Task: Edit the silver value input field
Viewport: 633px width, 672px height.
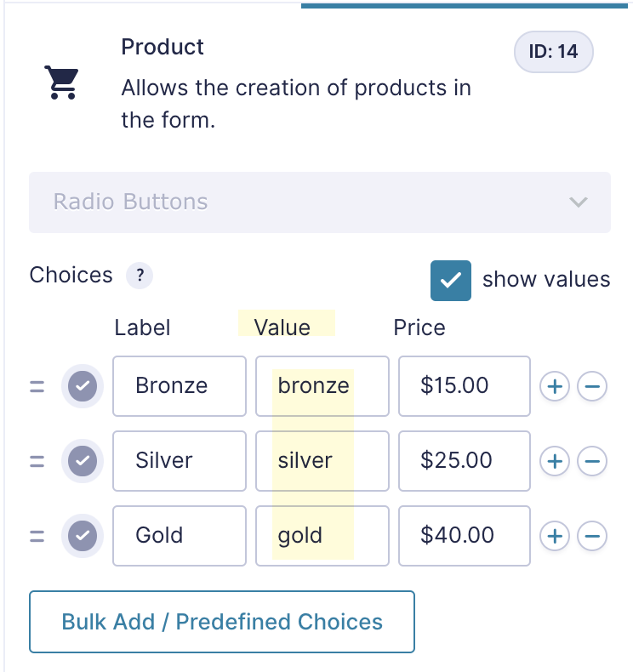Action: click(322, 461)
